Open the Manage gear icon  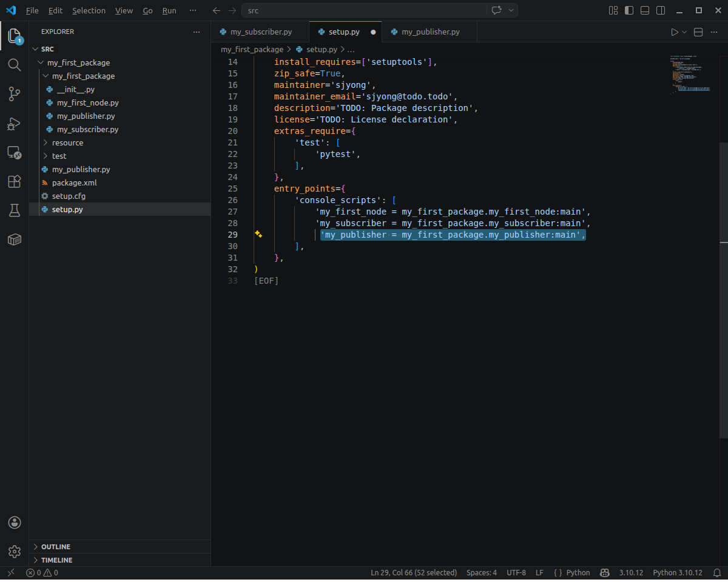point(15,552)
